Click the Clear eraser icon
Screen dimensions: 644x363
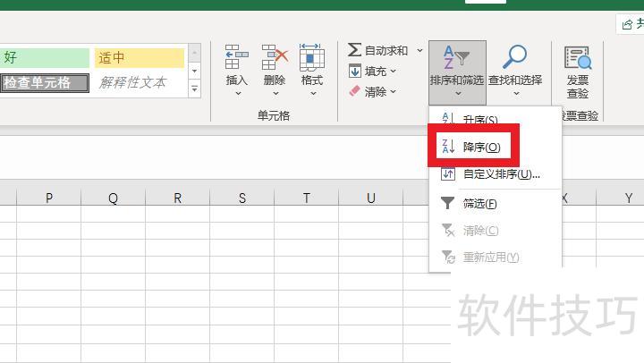coord(354,91)
